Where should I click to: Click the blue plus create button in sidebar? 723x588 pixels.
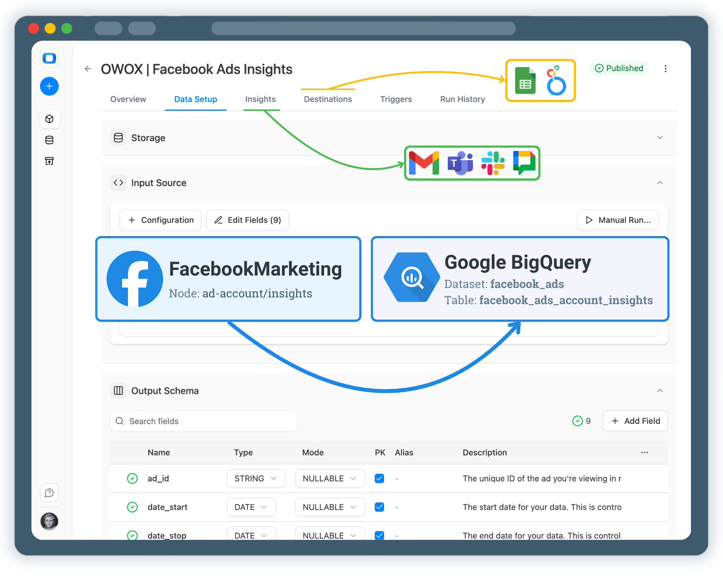coord(49,86)
